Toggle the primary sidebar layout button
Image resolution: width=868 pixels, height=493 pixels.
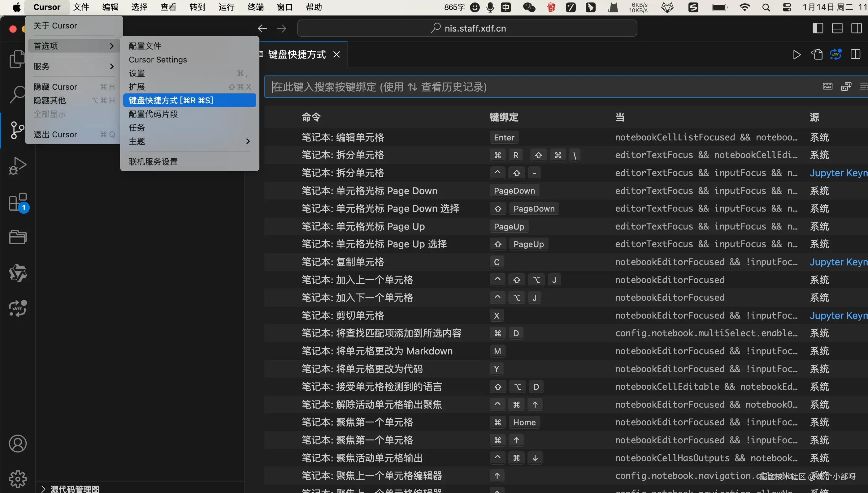(818, 28)
